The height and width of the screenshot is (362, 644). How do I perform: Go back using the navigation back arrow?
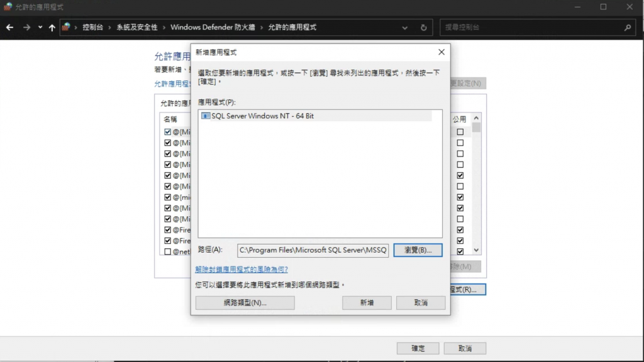coord(10,28)
